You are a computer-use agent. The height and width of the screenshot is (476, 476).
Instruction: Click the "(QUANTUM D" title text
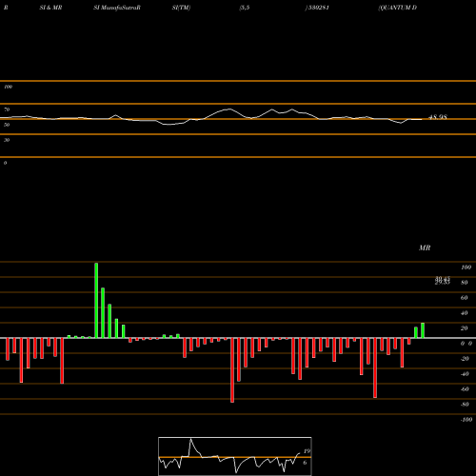coord(398,8)
